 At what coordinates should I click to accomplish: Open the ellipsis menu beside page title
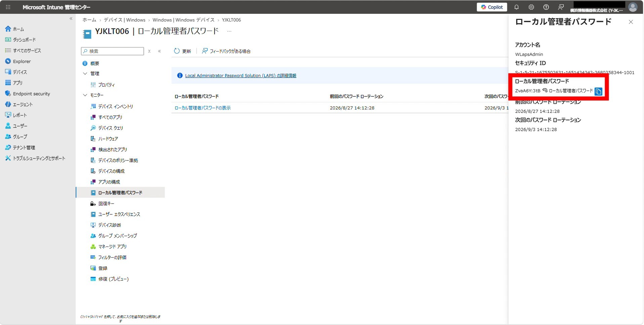tap(229, 31)
